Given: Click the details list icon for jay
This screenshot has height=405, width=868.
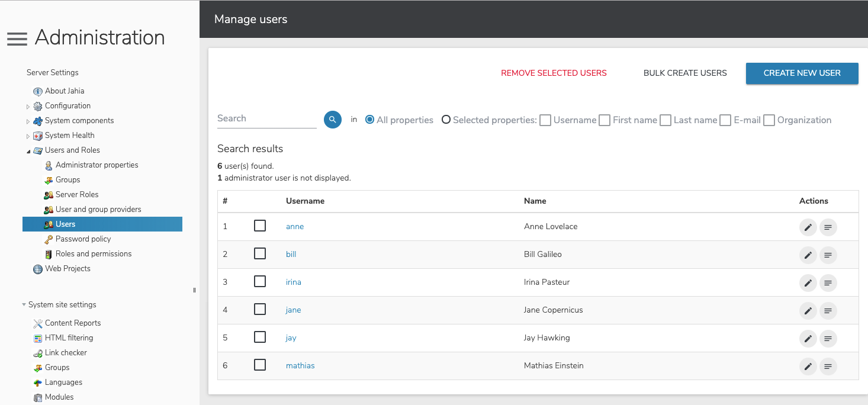Looking at the screenshot, I should pos(828,338).
